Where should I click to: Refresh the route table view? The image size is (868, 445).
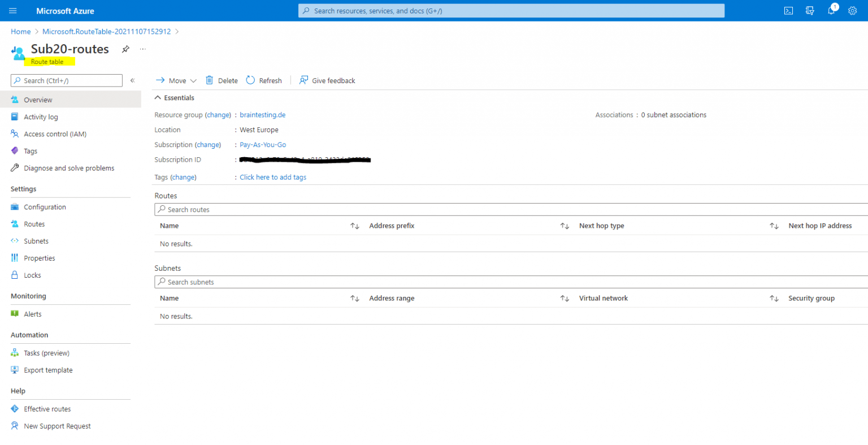click(x=263, y=80)
